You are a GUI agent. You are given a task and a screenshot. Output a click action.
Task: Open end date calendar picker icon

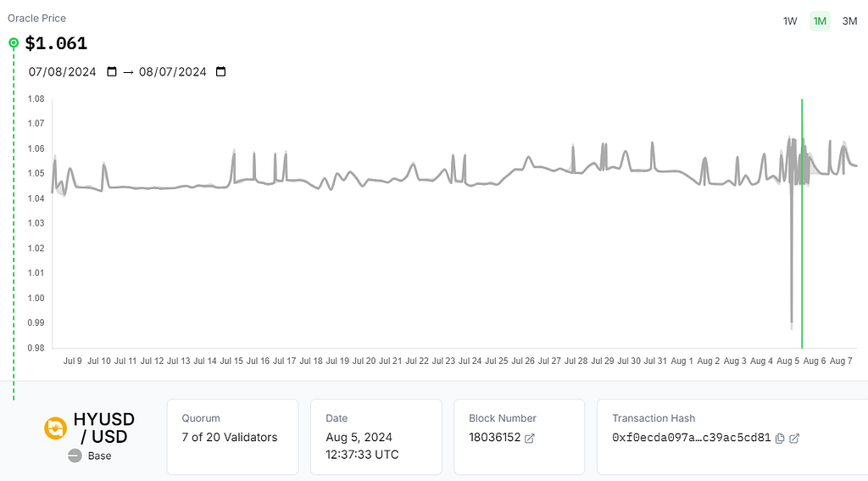(221, 72)
